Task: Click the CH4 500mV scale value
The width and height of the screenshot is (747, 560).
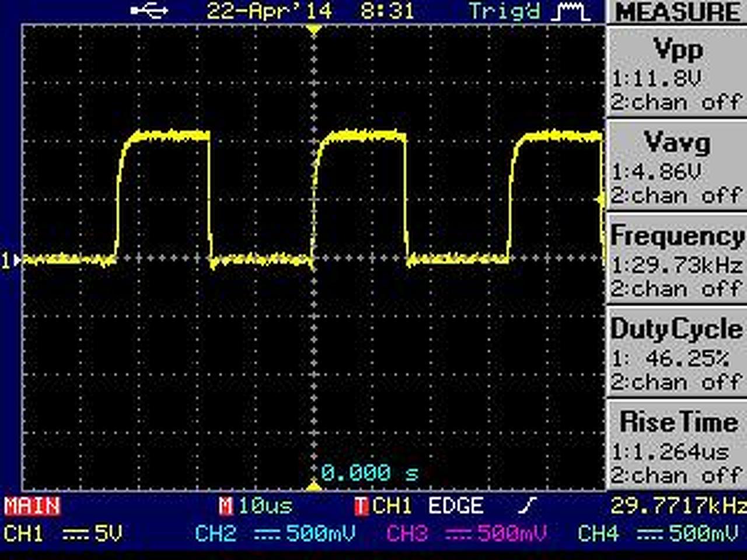Action: [x=703, y=533]
